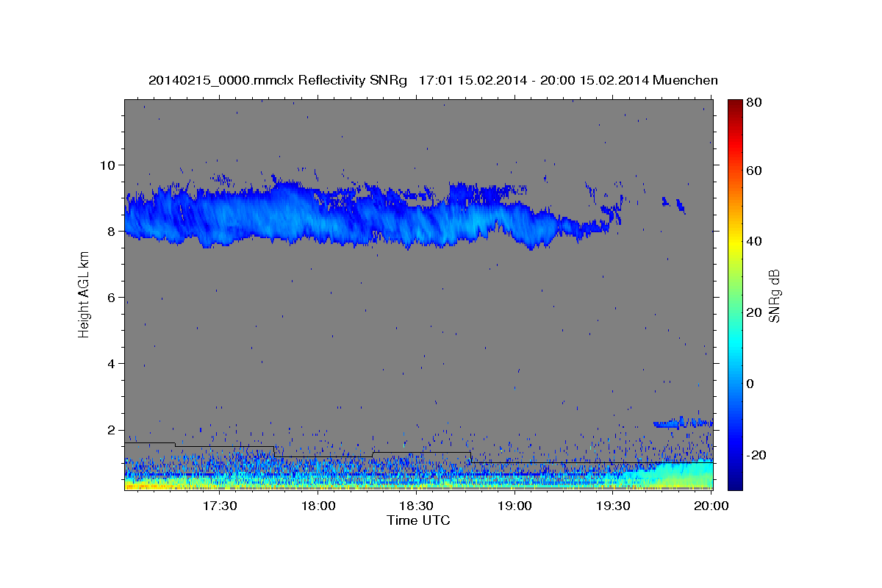Click the 19:30 time tick label
882x588 pixels.
click(x=613, y=506)
